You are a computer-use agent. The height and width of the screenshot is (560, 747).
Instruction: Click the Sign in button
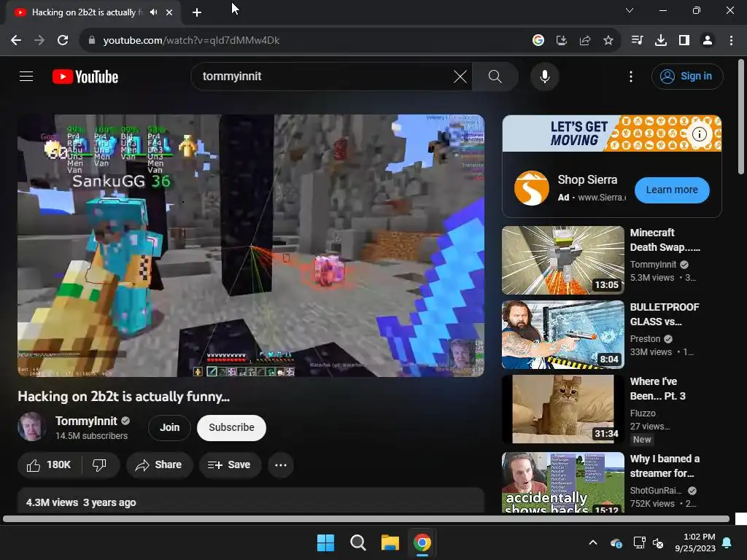point(687,76)
